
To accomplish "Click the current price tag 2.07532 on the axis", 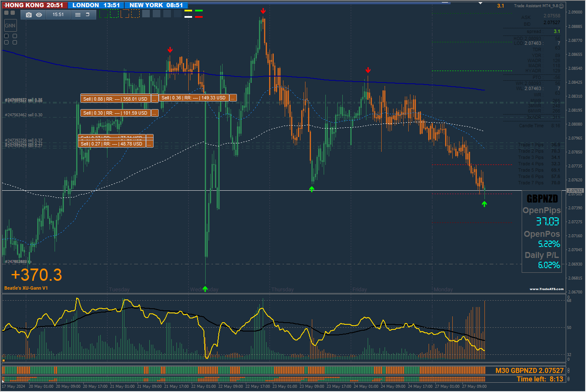I will coord(575,191).
